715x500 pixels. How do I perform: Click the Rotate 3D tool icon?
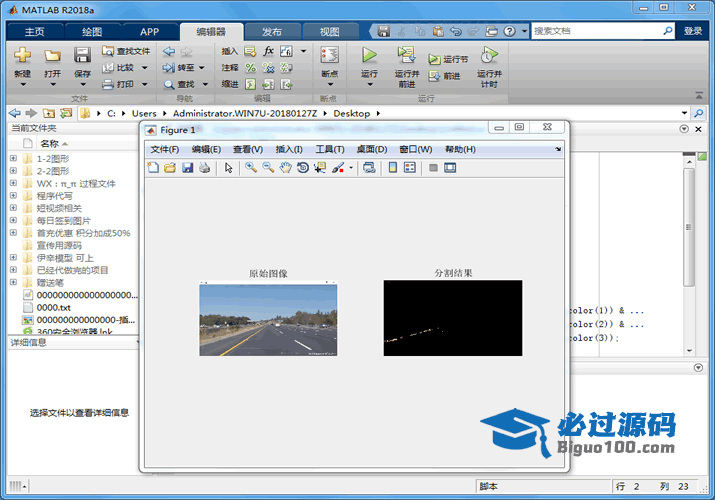point(303,168)
